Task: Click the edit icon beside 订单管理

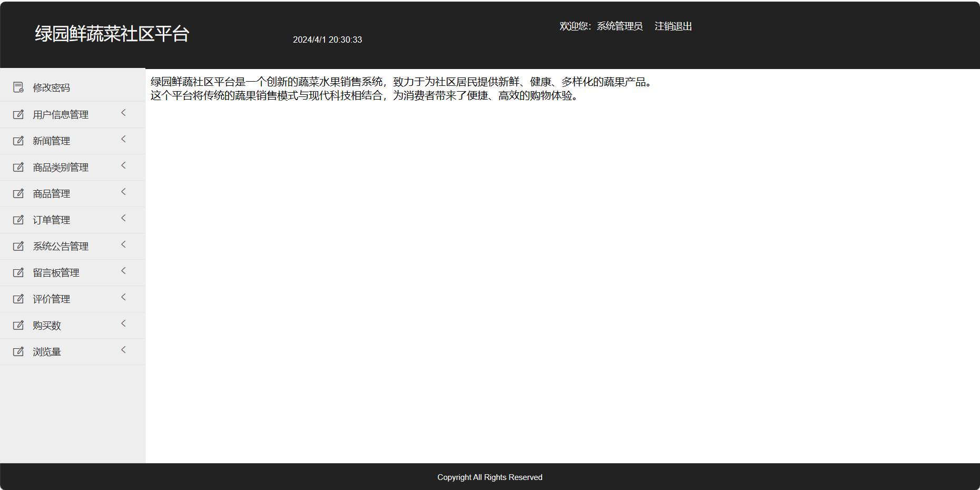Action: click(x=18, y=220)
